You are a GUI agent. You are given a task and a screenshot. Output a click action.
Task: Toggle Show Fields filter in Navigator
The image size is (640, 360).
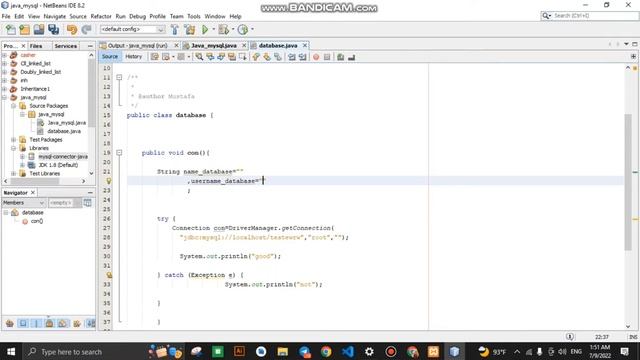pyautogui.click(x=23, y=324)
